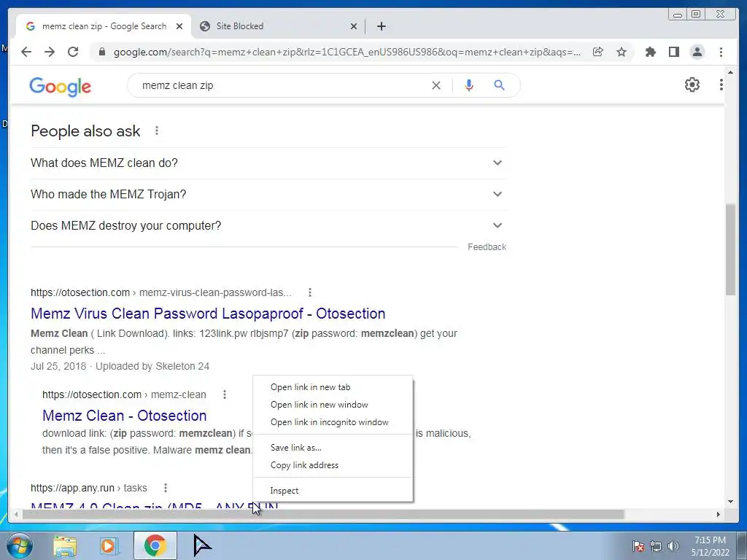Reload the current page
The image size is (747, 560).
coord(73,52)
